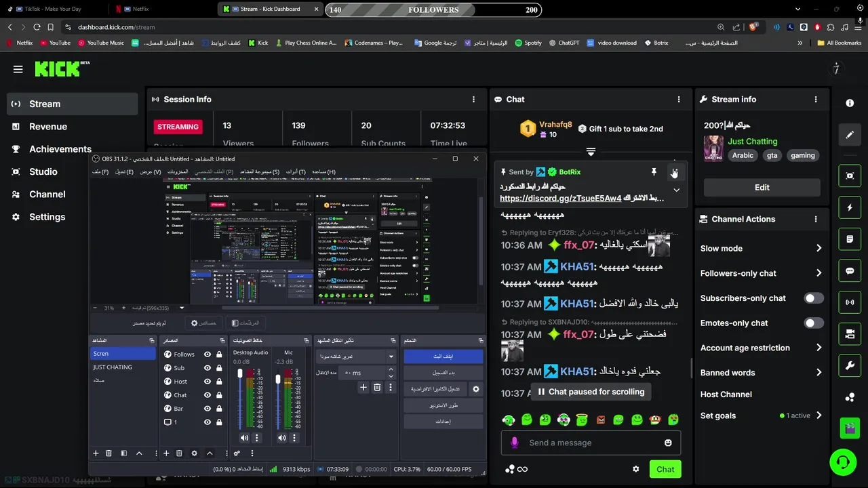
Task: Open the discord.gg invite link in pinned message
Action: pos(560,199)
